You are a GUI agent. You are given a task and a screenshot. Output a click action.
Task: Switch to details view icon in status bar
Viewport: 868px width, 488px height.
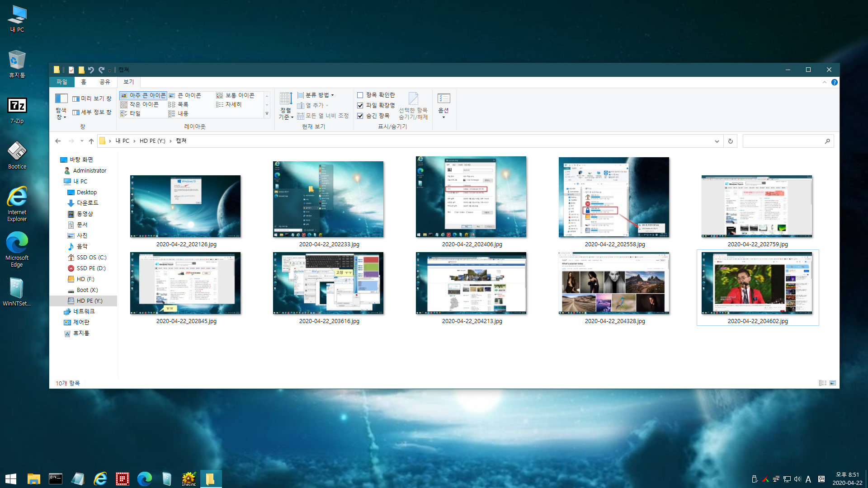pyautogui.click(x=823, y=383)
